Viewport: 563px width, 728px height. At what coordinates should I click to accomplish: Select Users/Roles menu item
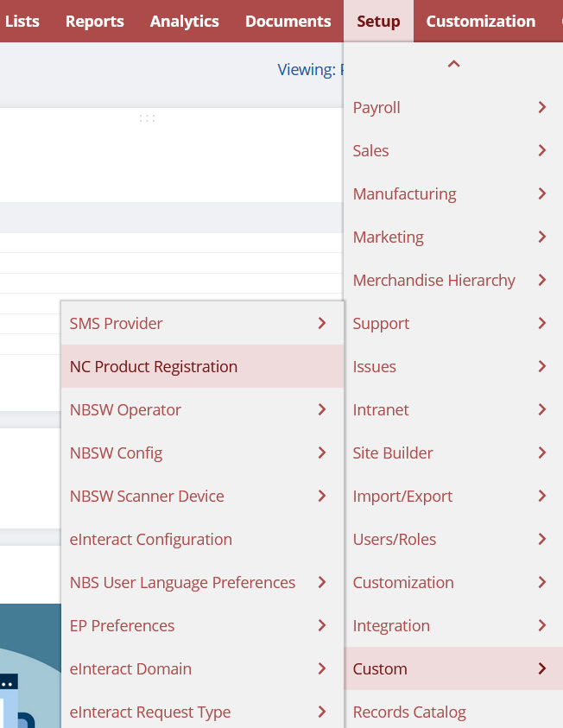pos(395,539)
